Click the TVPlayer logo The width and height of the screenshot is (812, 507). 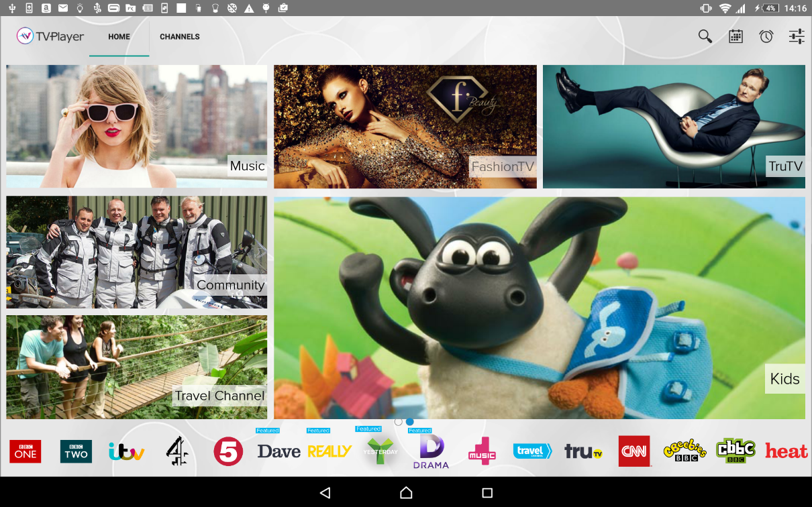coord(51,36)
